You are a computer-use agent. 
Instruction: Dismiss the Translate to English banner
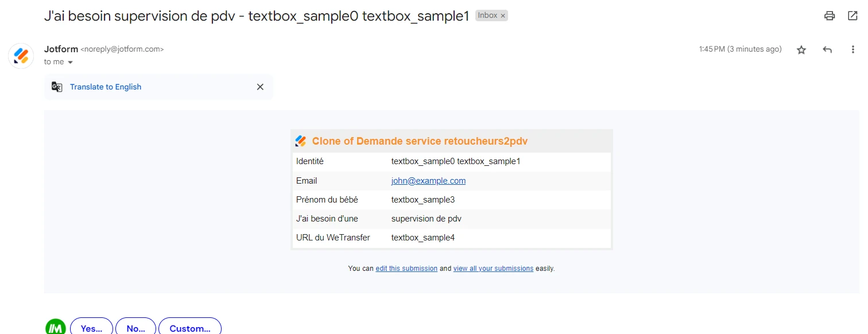pyautogui.click(x=259, y=87)
